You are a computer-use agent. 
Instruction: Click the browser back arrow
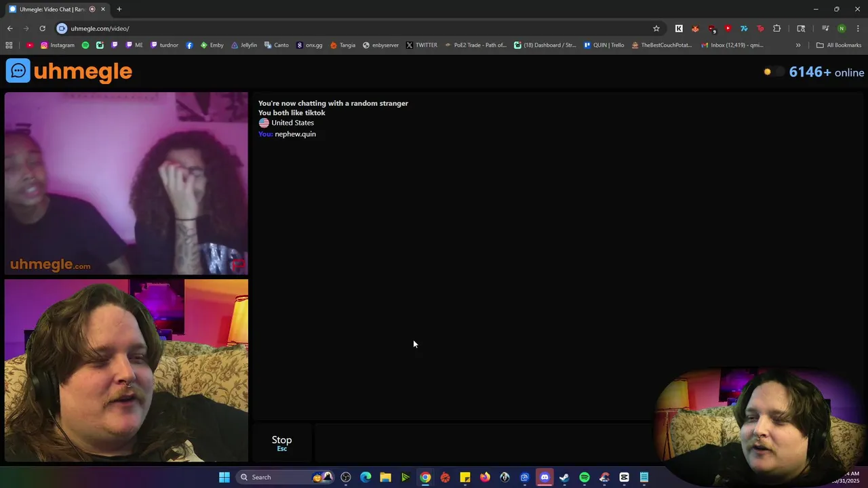click(x=9, y=28)
